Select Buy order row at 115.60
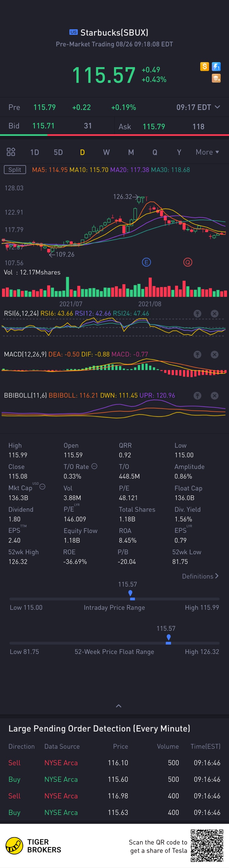Image resolution: width=229 pixels, height=868 pixels. coord(114,779)
